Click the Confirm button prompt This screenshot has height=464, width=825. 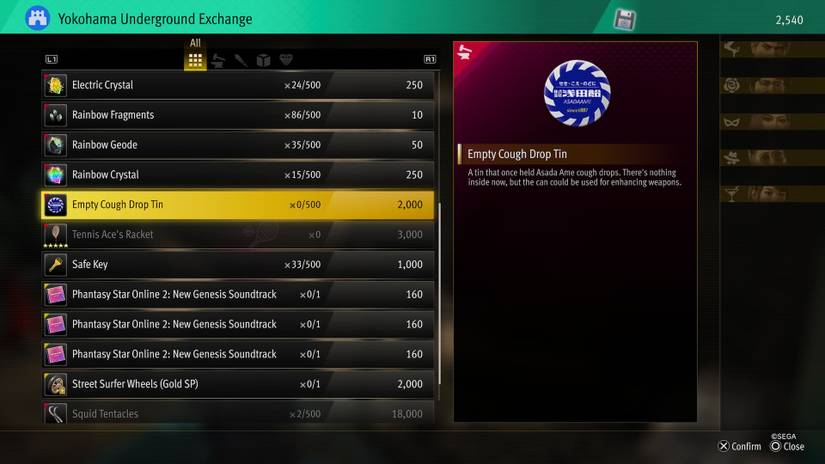tap(740, 446)
